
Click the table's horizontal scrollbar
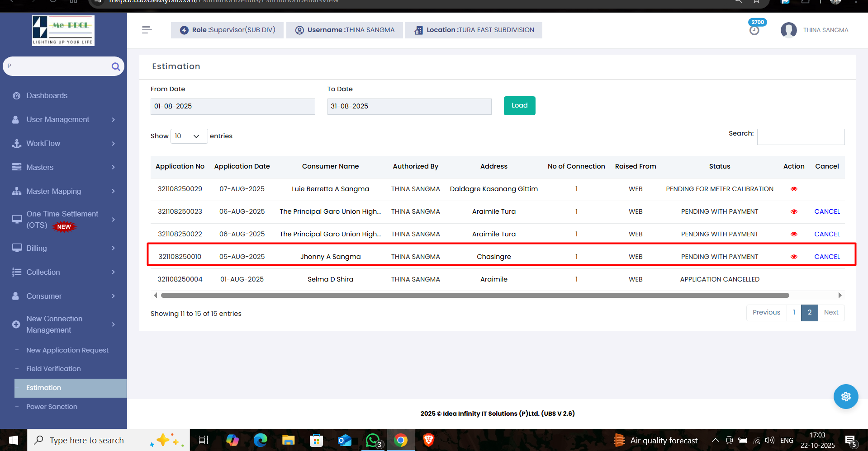(x=475, y=296)
